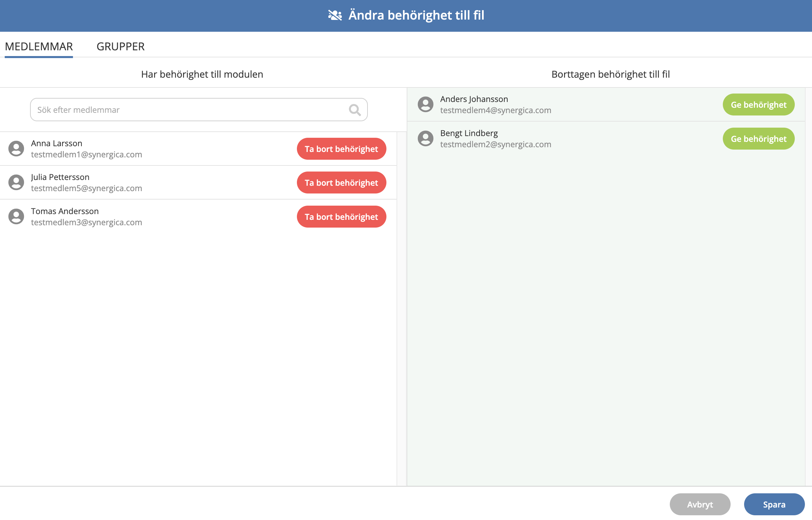This screenshot has height=520, width=812.
Task: Remove permission for Anna Larsson
Action: coord(341,149)
